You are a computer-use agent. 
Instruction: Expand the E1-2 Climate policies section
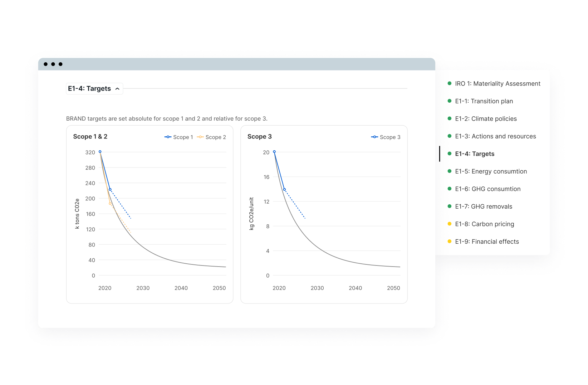[x=486, y=118]
